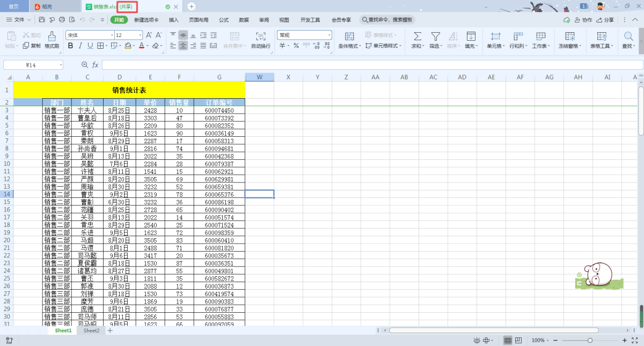Click the Freeze Panes (冻结窗格) icon
Image resolution: width=644 pixels, height=346 pixels.
[x=570, y=36]
